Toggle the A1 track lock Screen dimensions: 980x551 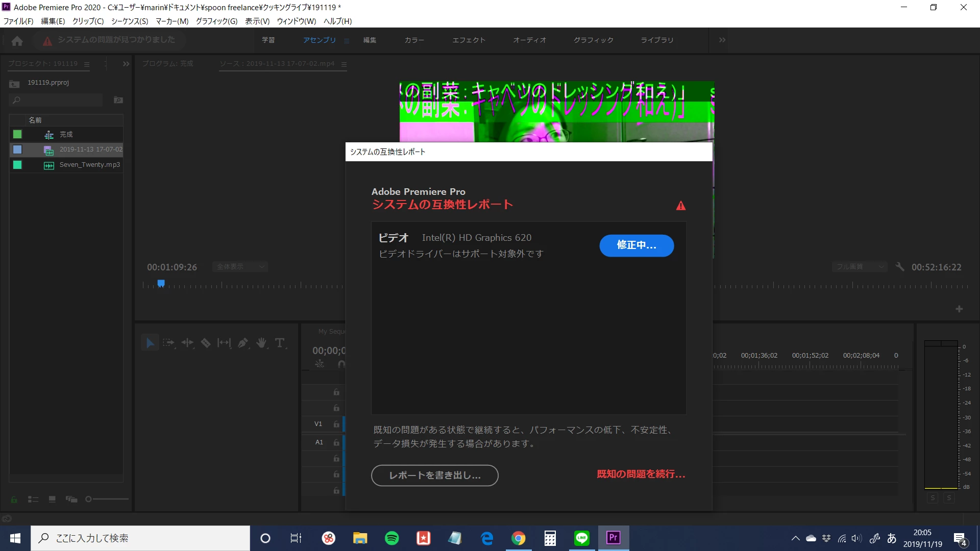tap(336, 442)
